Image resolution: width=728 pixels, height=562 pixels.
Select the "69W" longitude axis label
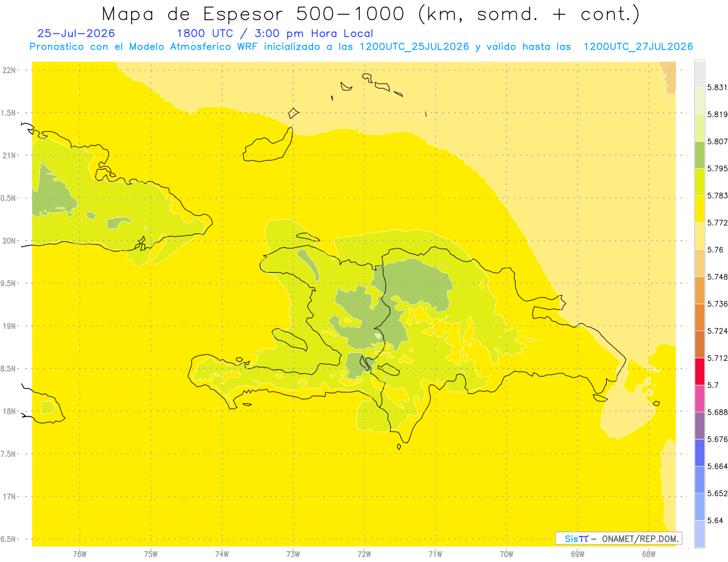tap(578, 554)
